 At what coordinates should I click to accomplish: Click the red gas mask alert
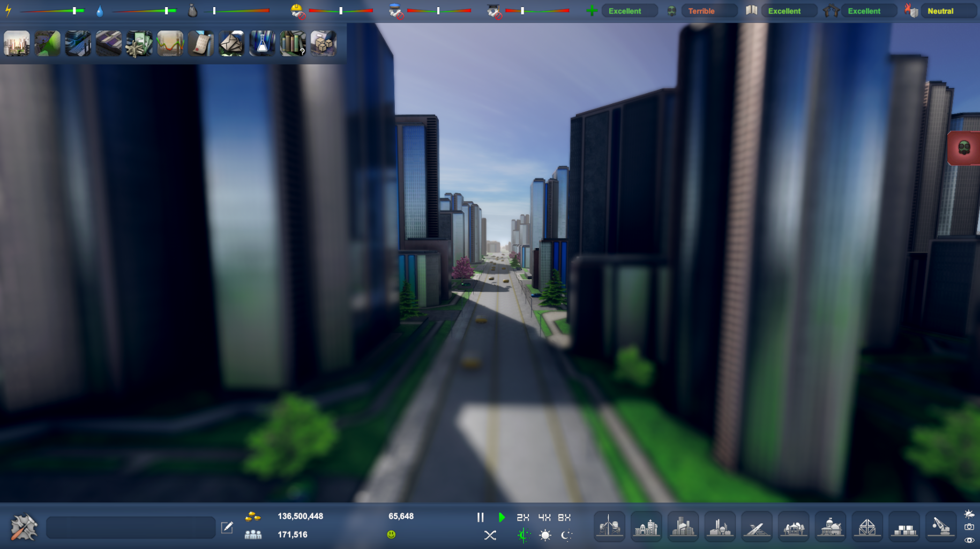pos(964,148)
